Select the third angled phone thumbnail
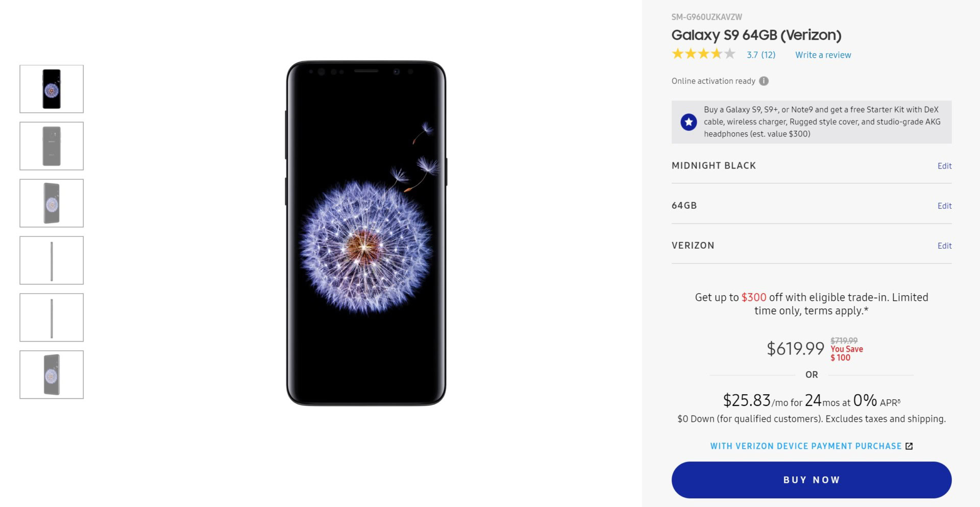 click(52, 203)
